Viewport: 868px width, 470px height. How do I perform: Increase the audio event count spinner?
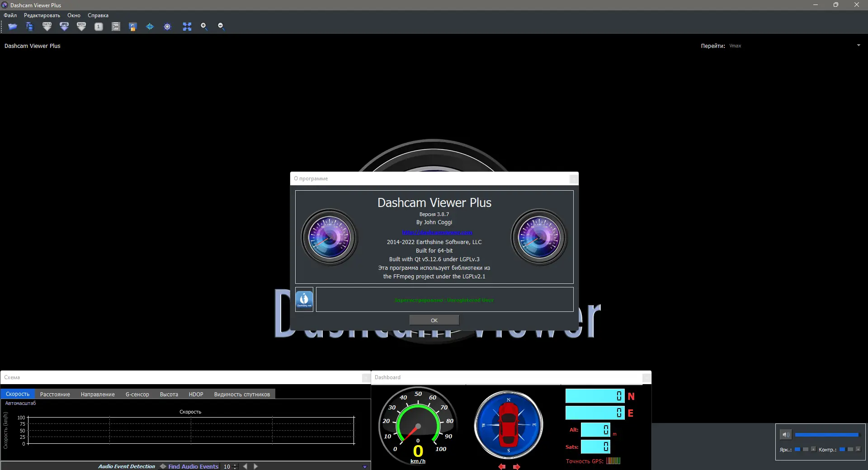coord(235,465)
